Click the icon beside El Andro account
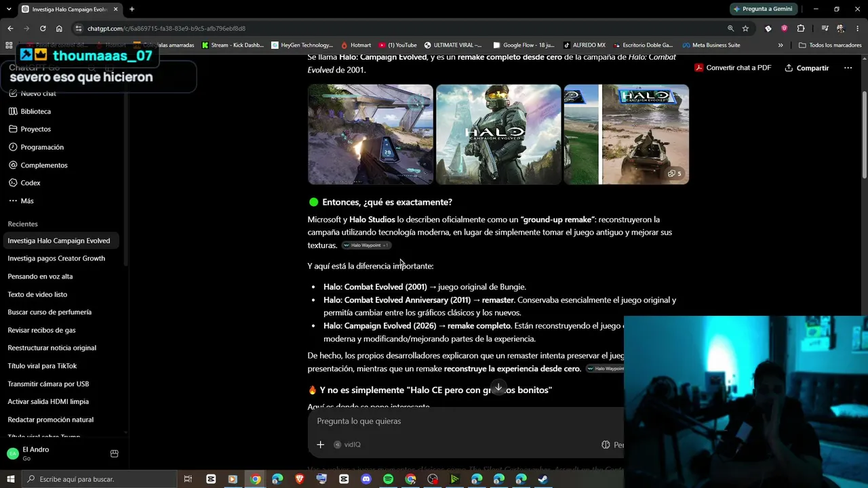Image resolution: width=868 pixels, height=488 pixels. (x=114, y=453)
